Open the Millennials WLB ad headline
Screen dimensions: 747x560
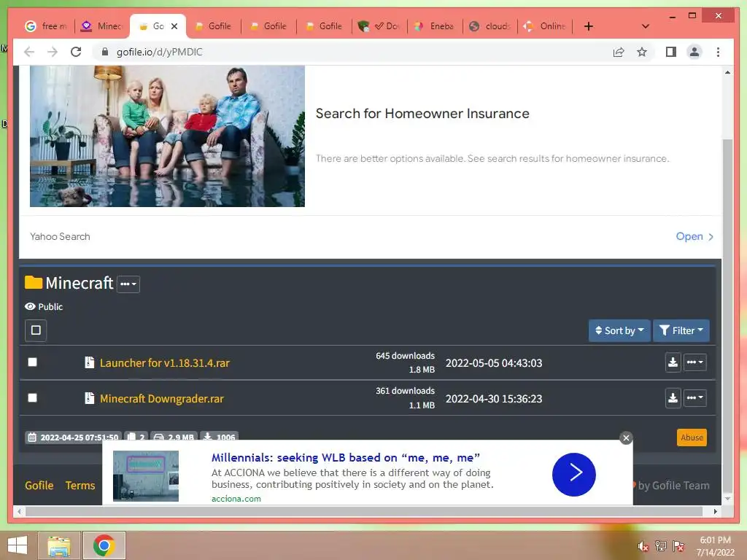coord(345,458)
